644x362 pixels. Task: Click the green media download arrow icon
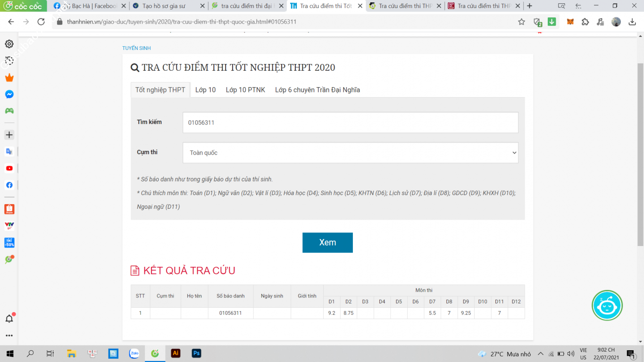[552, 22]
